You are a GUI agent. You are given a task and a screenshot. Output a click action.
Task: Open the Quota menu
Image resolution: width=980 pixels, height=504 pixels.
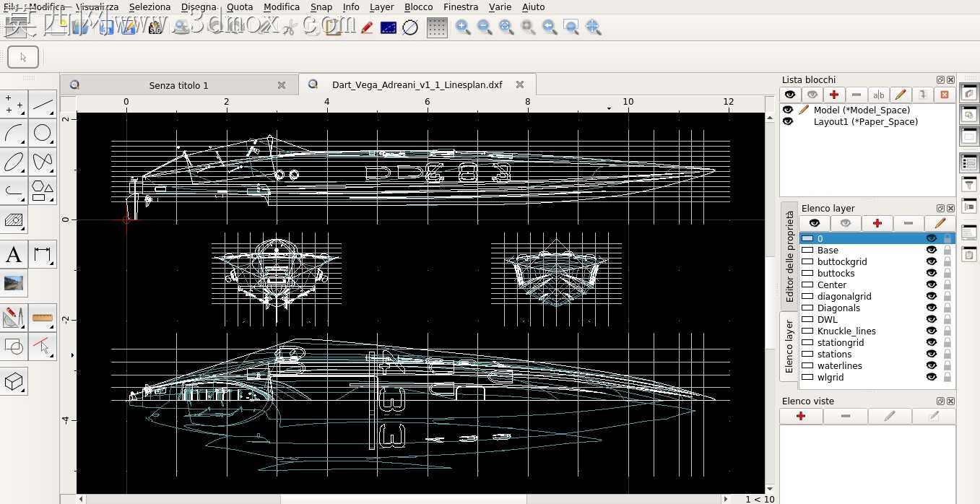coord(240,7)
